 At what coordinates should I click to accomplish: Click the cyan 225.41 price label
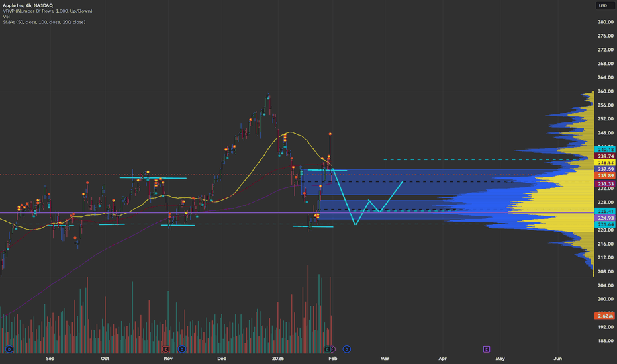pos(605,211)
